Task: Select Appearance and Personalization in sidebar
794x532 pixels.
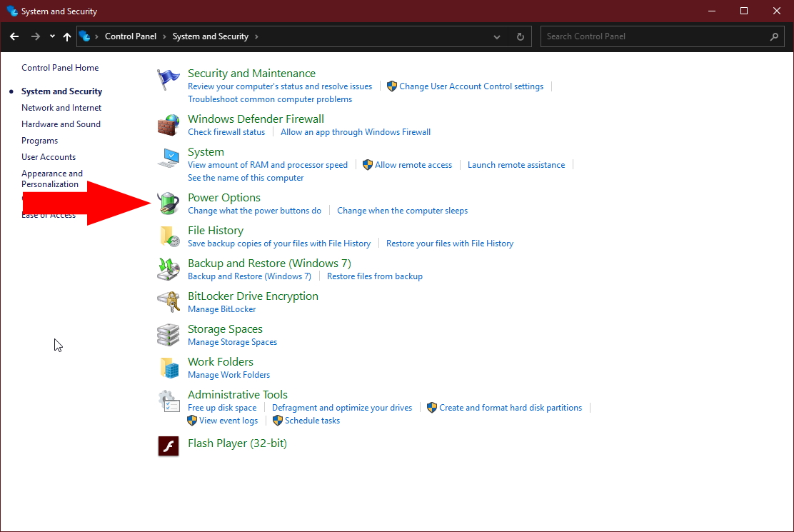Action: click(52, 179)
